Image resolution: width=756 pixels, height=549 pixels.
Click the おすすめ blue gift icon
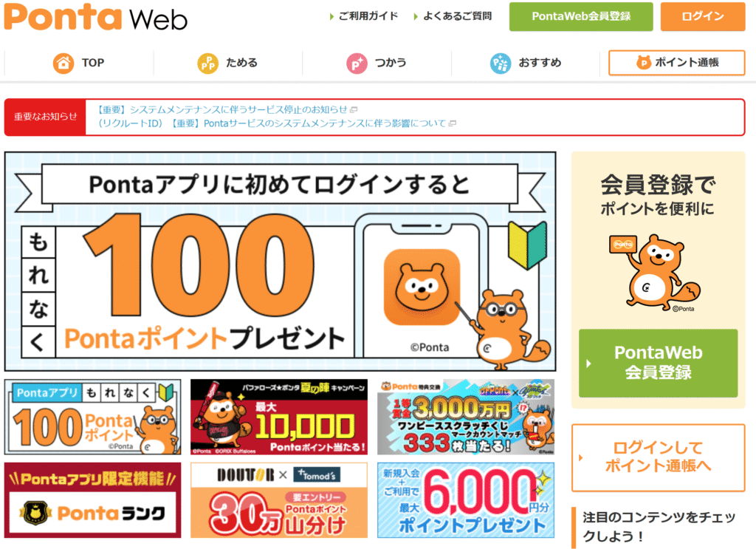tap(501, 64)
